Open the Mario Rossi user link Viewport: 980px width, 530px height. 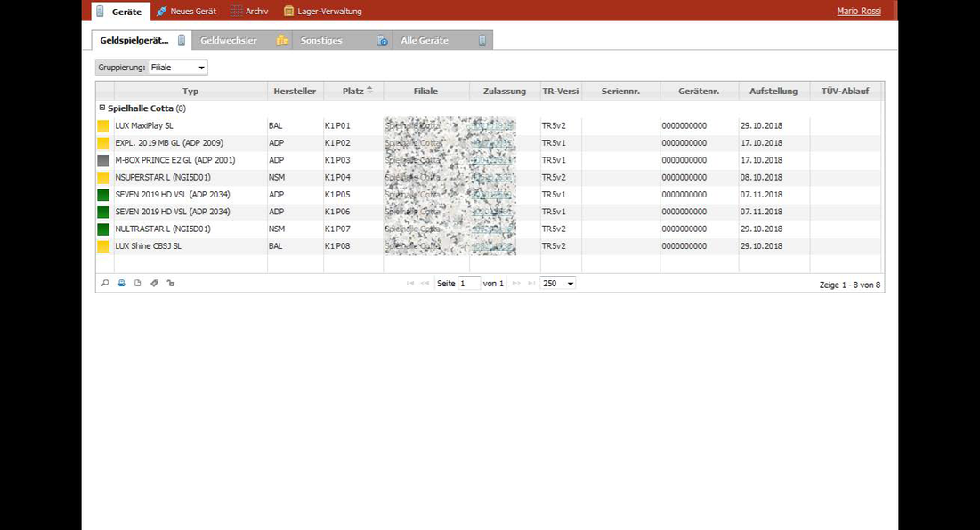point(859,12)
